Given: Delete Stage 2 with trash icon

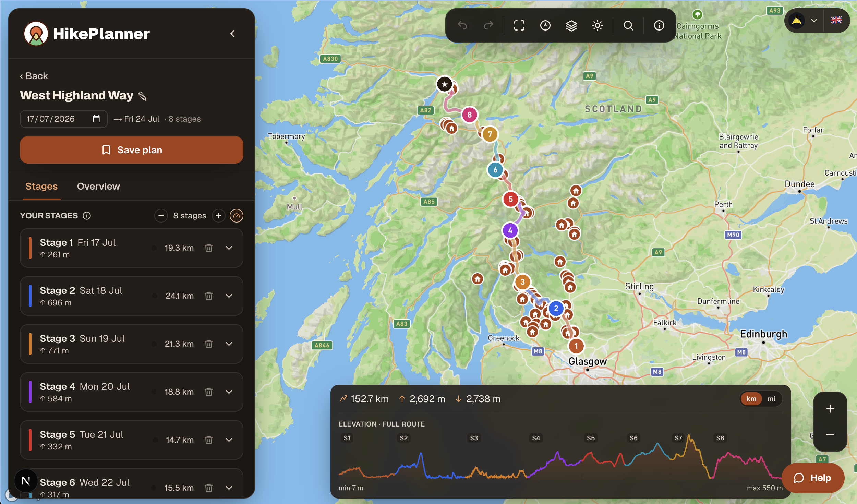Looking at the screenshot, I should click(209, 296).
